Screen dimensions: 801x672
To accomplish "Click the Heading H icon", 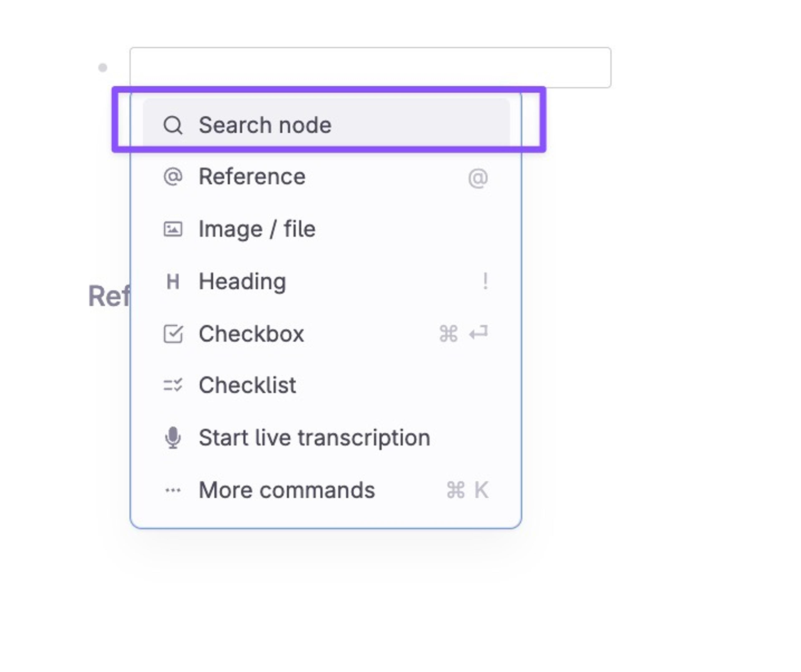I will coord(173,282).
